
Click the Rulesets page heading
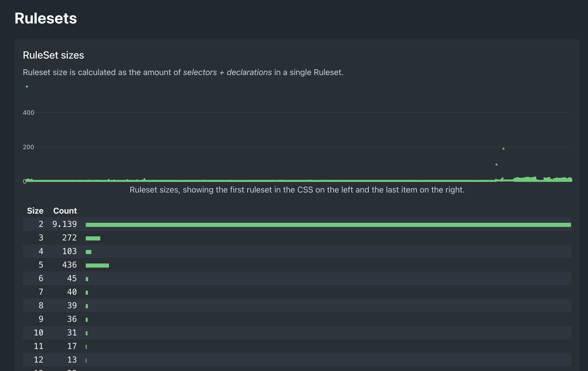click(x=46, y=18)
